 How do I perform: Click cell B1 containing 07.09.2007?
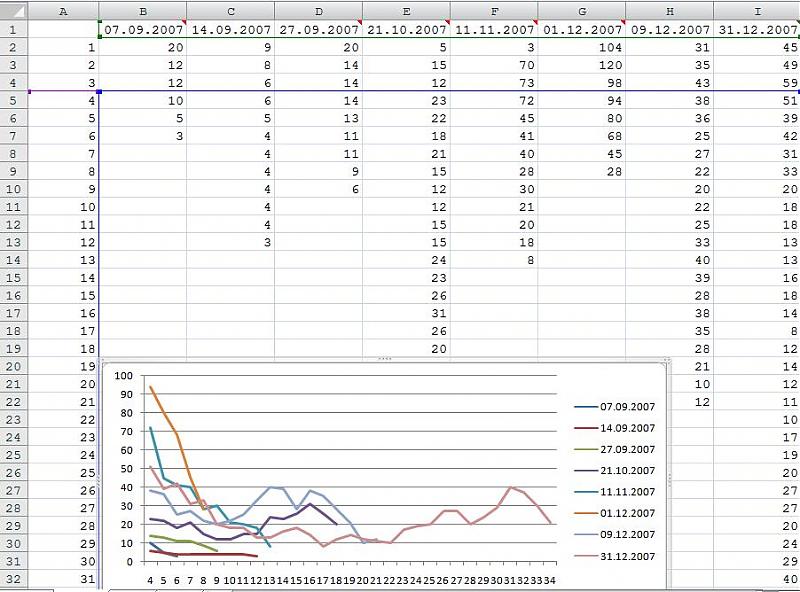143,30
